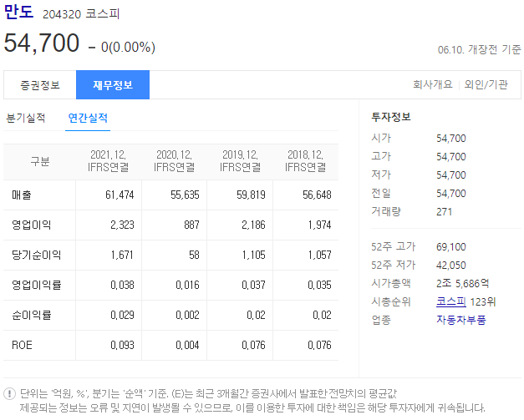The image size is (524, 420).
Task: Click the 영업이익 value 2,323
Action: (122, 225)
